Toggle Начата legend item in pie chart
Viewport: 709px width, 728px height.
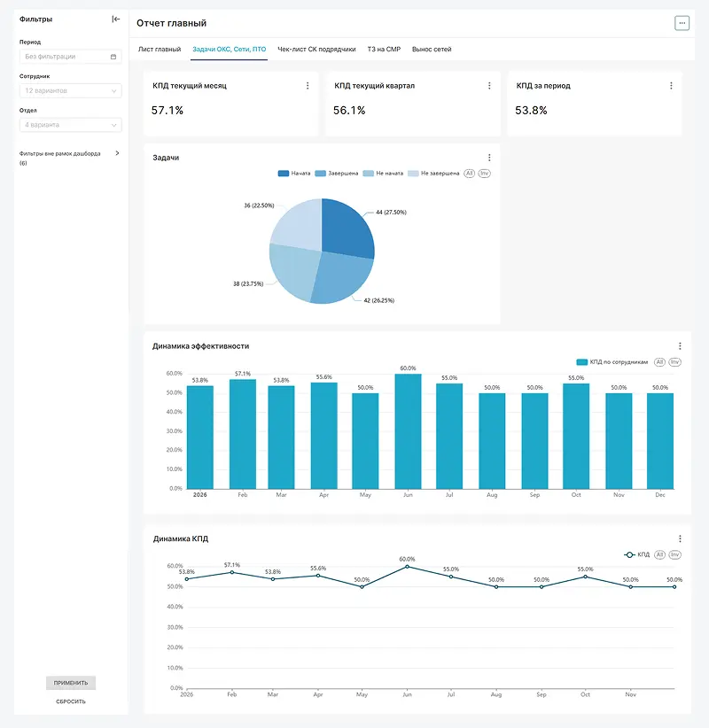294,174
